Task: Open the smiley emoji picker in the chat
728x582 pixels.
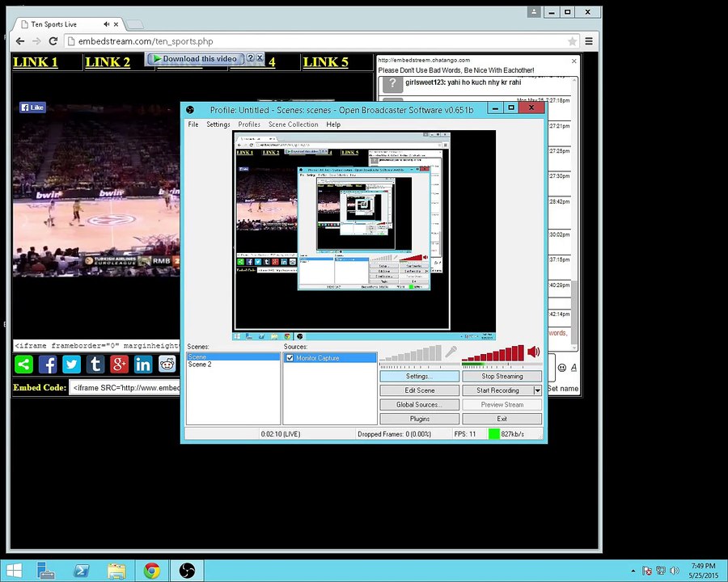Action: click(562, 368)
